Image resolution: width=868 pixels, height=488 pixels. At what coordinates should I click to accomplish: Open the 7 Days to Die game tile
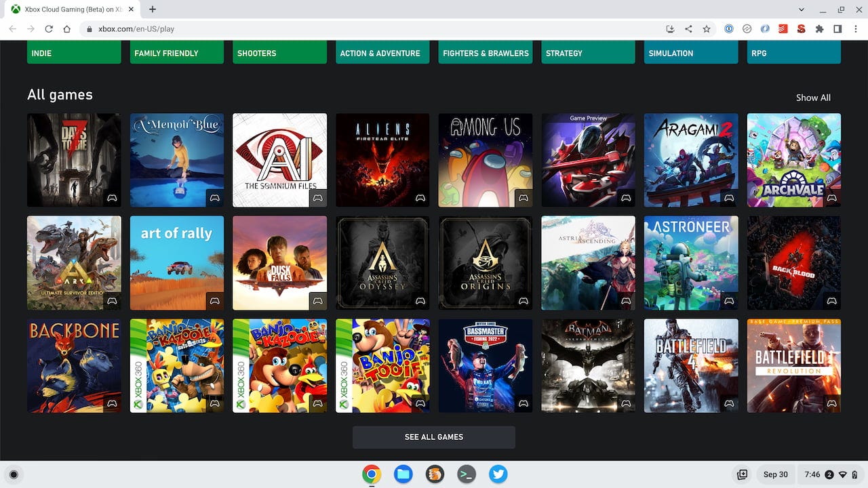(74, 160)
